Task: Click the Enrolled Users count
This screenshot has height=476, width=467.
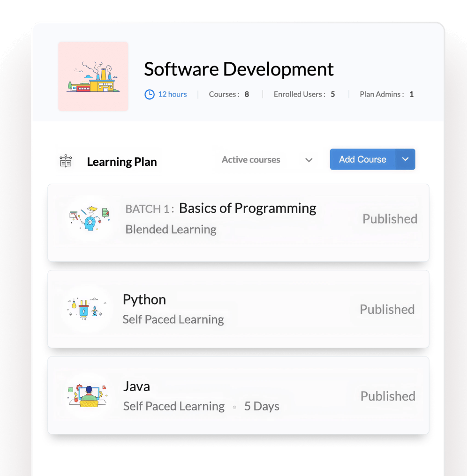Action: click(x=332, y=95)
